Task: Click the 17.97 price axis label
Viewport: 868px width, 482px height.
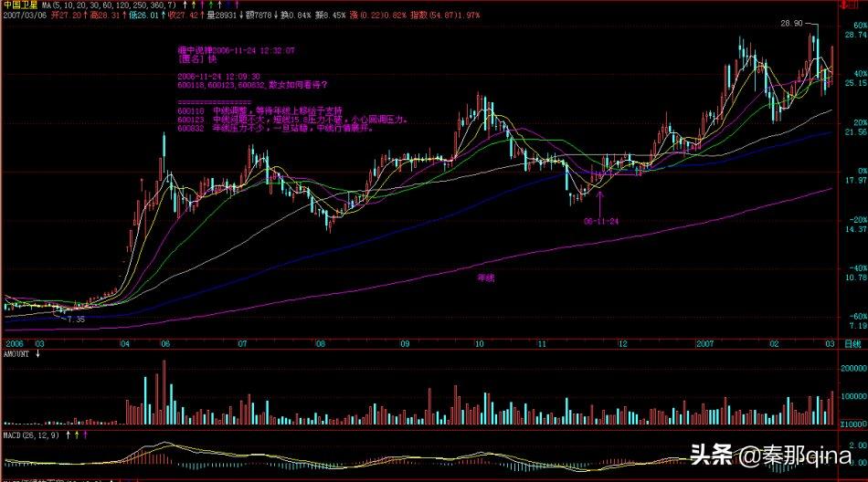Action: coord(856,181)
